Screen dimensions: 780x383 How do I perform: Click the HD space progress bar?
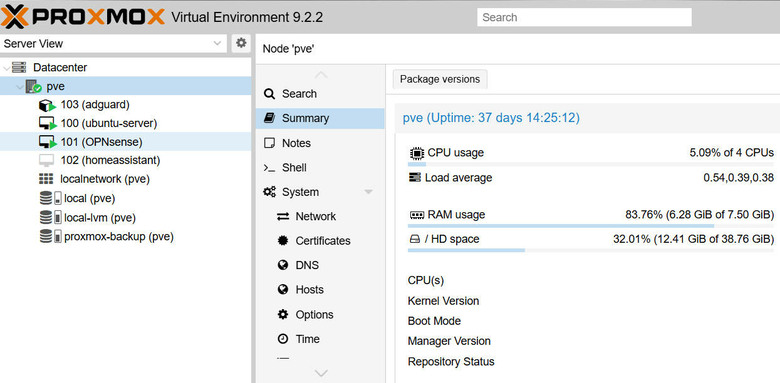(x=590, y=250)
